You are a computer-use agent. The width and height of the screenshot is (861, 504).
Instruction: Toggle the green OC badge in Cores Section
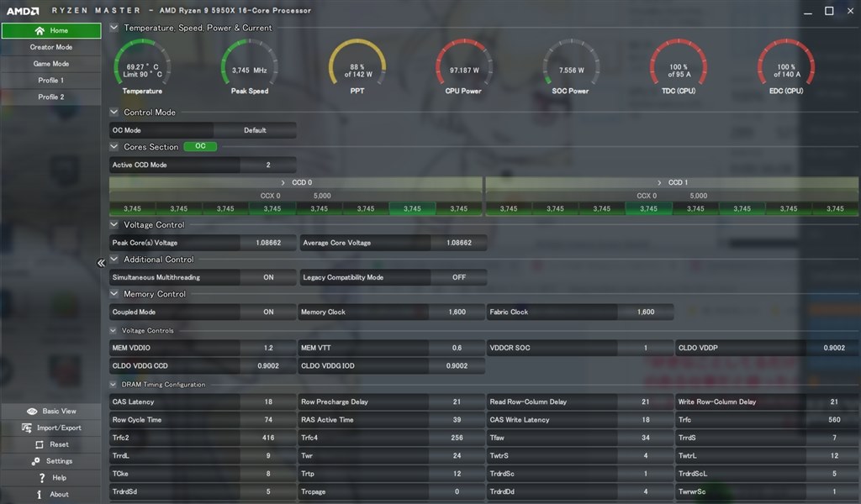200,146
